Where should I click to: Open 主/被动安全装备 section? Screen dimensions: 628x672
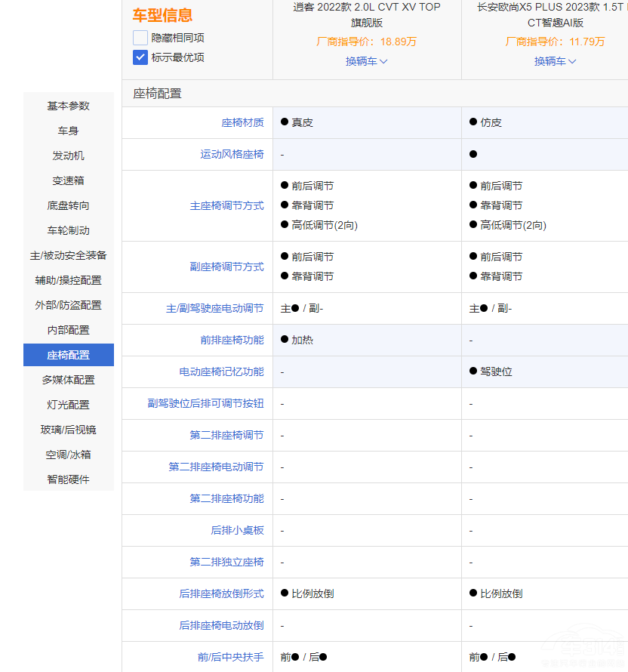[68, 255]
